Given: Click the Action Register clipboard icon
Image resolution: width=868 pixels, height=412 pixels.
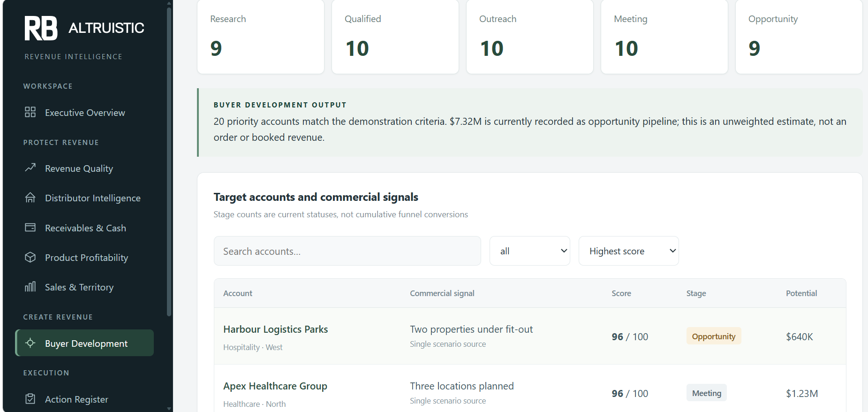Looking at the screenshot, I should [30, 399].
